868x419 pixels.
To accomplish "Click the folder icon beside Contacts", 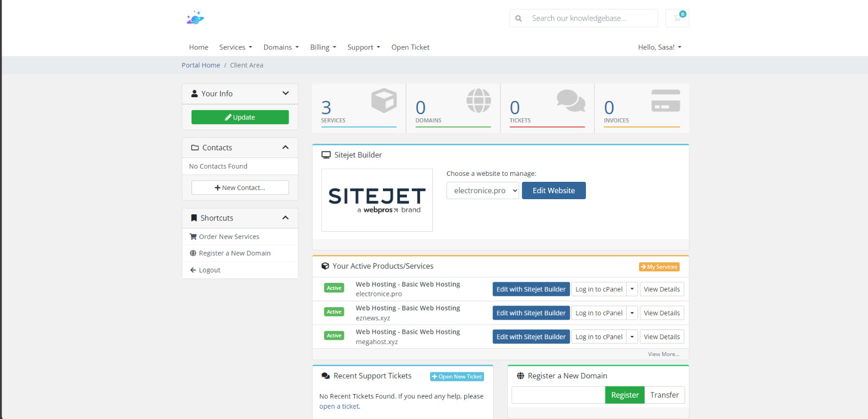I will tap(195, 148).
